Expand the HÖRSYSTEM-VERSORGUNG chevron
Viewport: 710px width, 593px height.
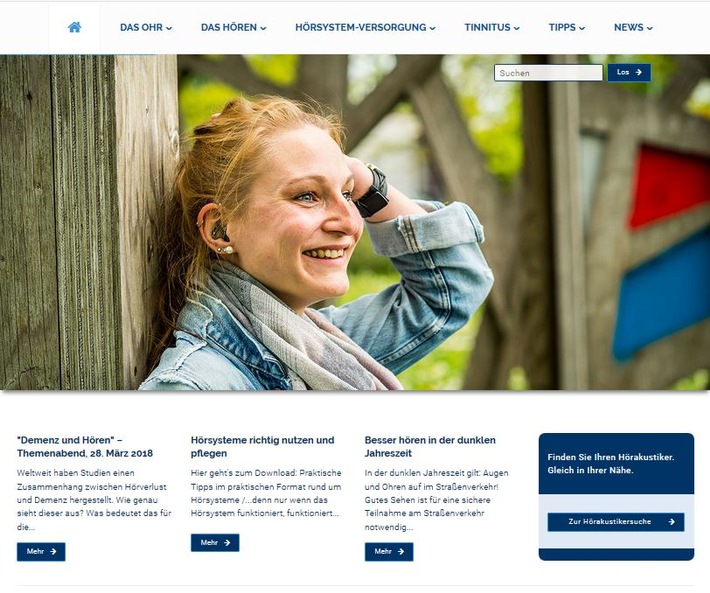tap(432, 28)
